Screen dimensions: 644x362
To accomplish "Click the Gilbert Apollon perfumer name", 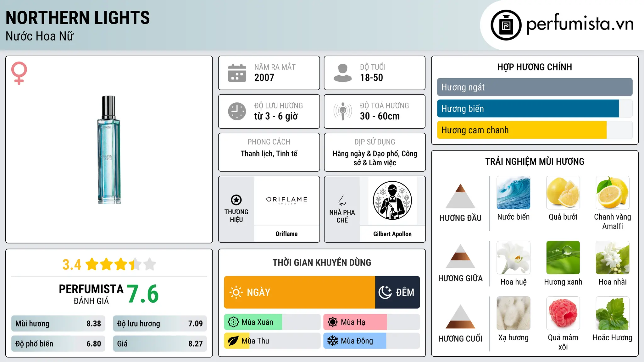I will coord(392,234).
